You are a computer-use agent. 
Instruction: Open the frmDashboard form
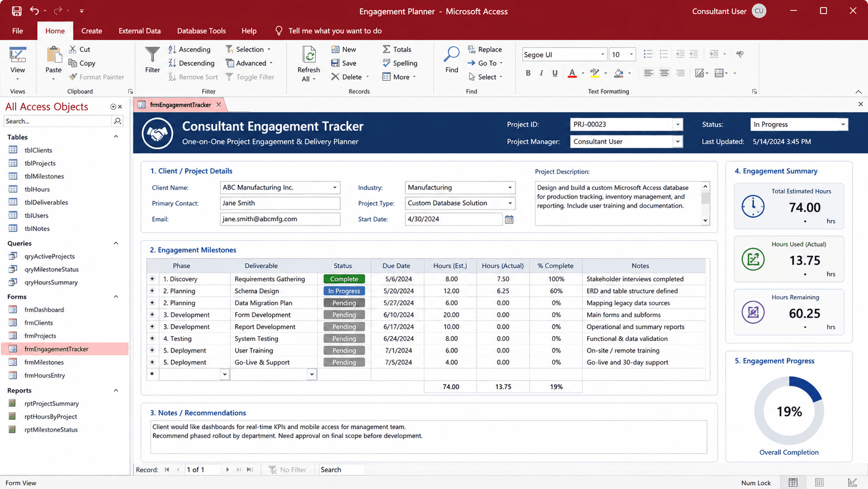(44, 310)
